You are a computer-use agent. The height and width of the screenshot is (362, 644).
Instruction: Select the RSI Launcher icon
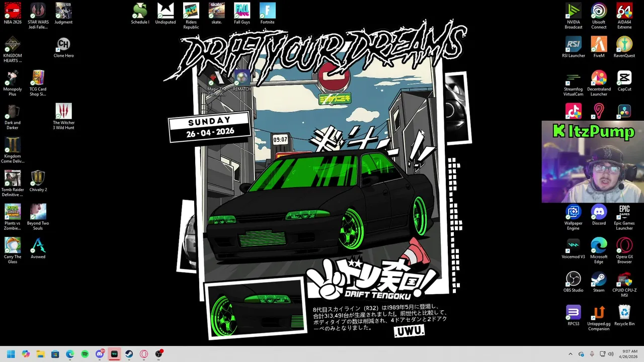click(574, 47)
